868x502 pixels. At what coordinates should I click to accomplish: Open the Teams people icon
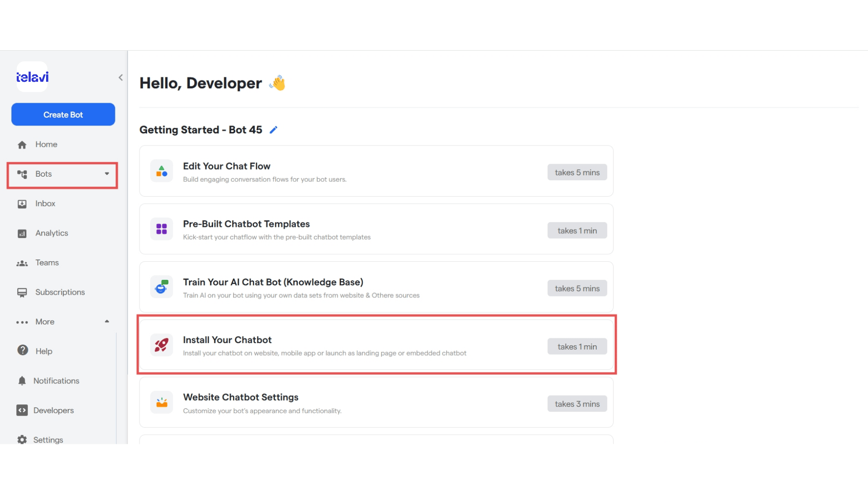pos(22,263)
